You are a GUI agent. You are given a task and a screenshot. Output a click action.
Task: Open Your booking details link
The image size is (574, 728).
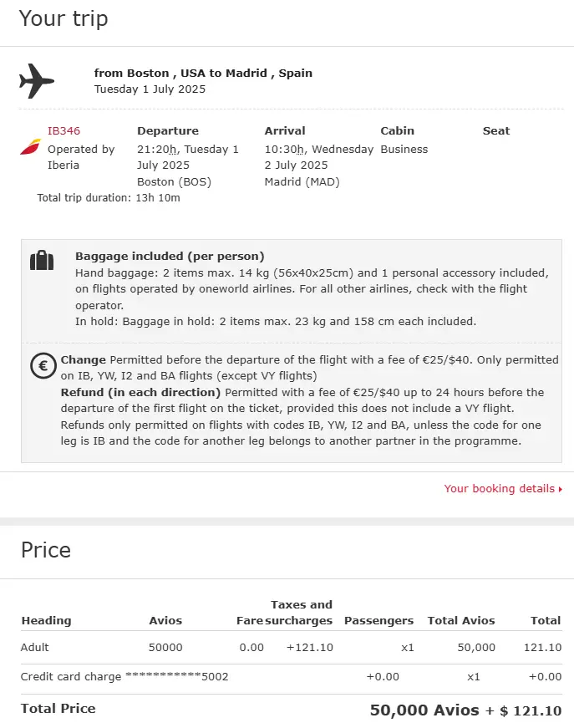pyautogui.click(x=499, y=488)
